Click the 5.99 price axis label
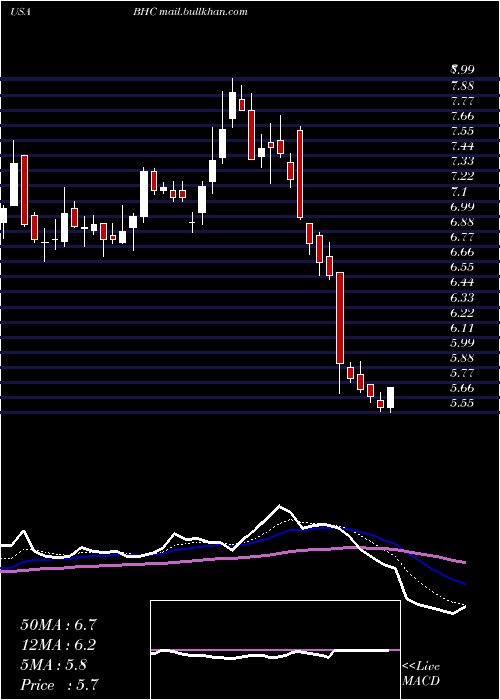This screenshot has width=500, height=700. (462, 342)
